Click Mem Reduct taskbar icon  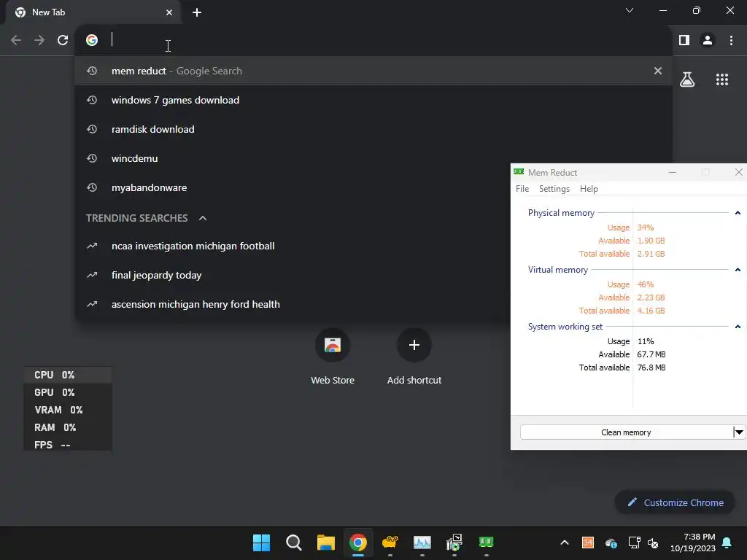coord(487,542)
